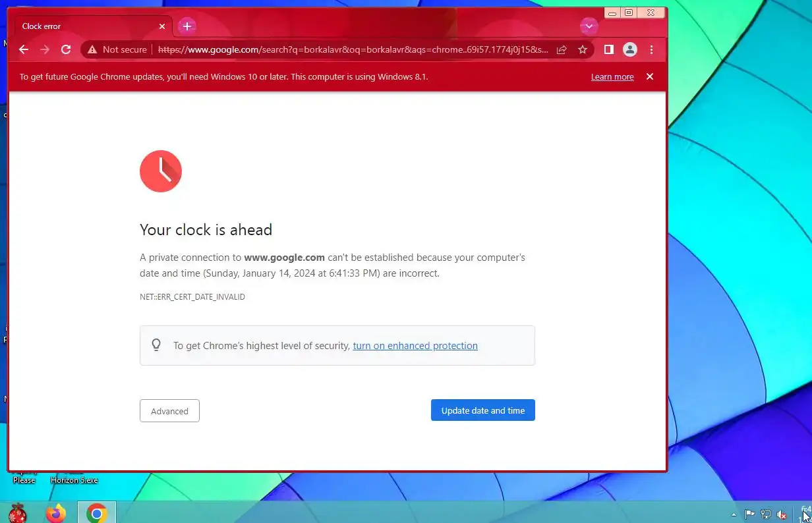Screen dimensions: 812x523
Task: Click the greyed forward arrow in Chrome
Action: [x=45, y=49]
